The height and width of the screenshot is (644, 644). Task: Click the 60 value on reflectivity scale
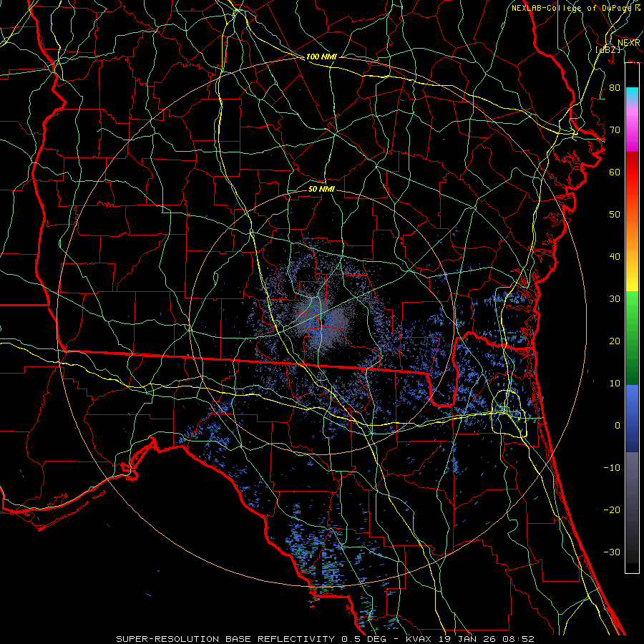click(615, 172)
